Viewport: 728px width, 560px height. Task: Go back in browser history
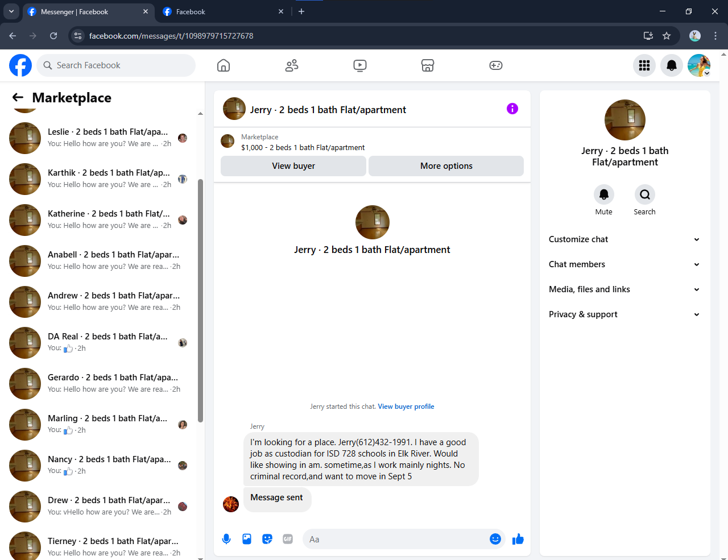(x=13, y=36)
